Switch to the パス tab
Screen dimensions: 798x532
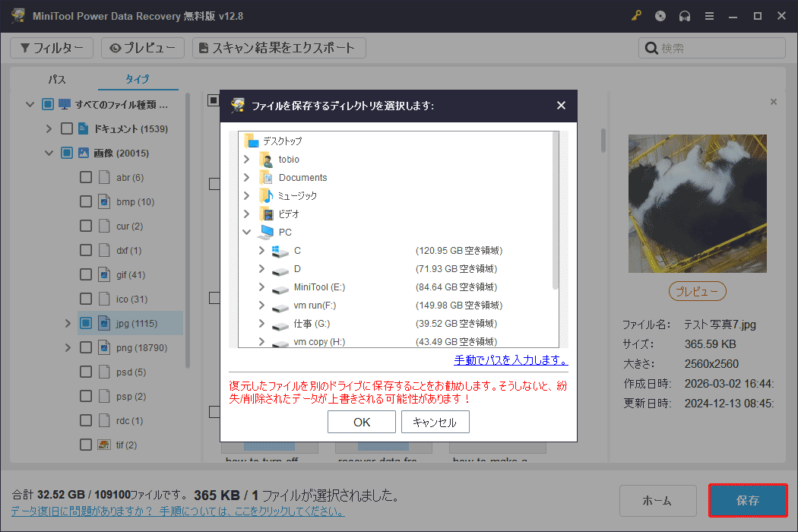[57, 79]
